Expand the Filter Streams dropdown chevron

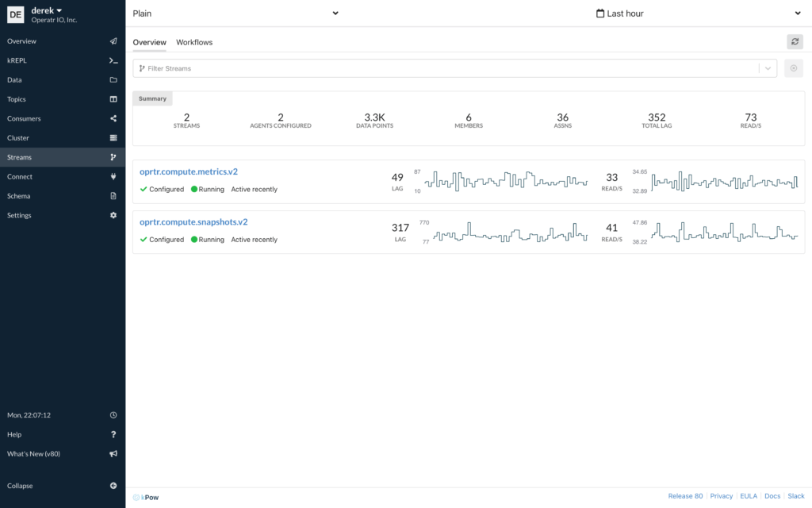tap(768, 68)
